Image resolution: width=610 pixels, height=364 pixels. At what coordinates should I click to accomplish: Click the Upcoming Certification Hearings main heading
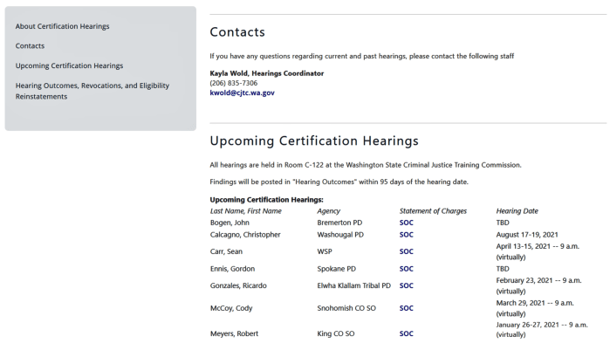[314, 141]
